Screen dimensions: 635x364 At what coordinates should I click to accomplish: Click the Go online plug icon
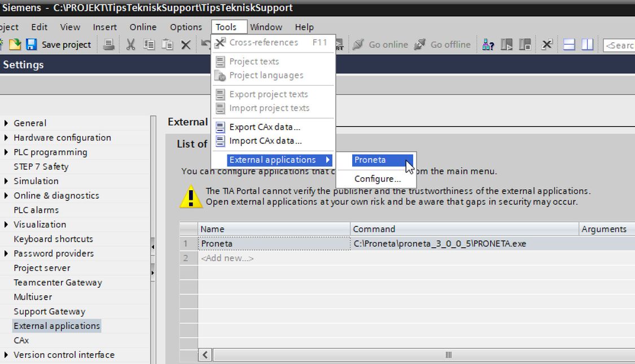[358, 44]
